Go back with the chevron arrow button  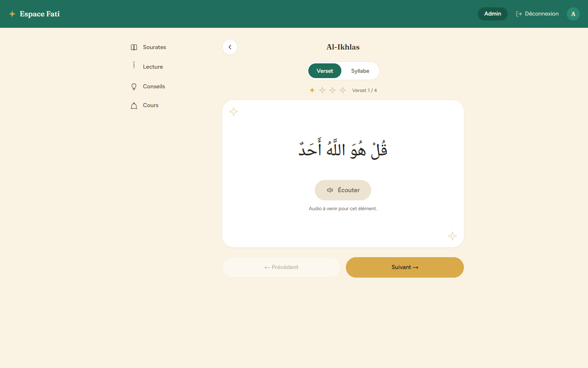click(x=230, y=47)
